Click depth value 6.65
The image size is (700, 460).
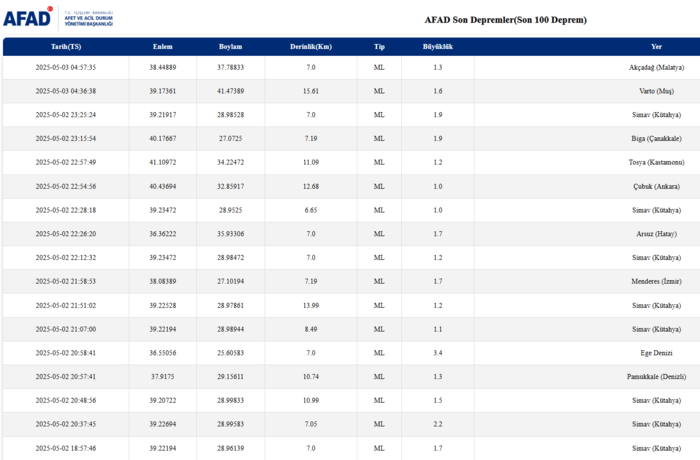311,210
